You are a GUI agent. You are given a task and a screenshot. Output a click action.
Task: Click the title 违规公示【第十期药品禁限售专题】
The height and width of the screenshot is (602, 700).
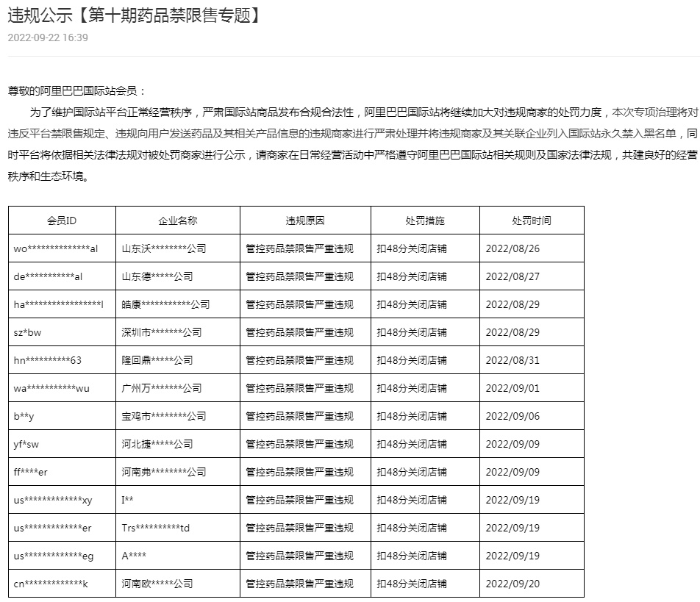135,15
